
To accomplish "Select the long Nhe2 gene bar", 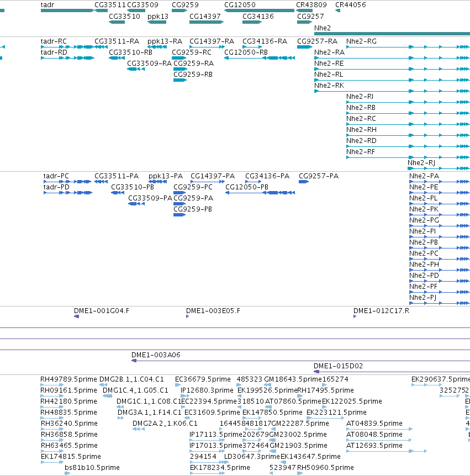I will (x=392, y=34).
